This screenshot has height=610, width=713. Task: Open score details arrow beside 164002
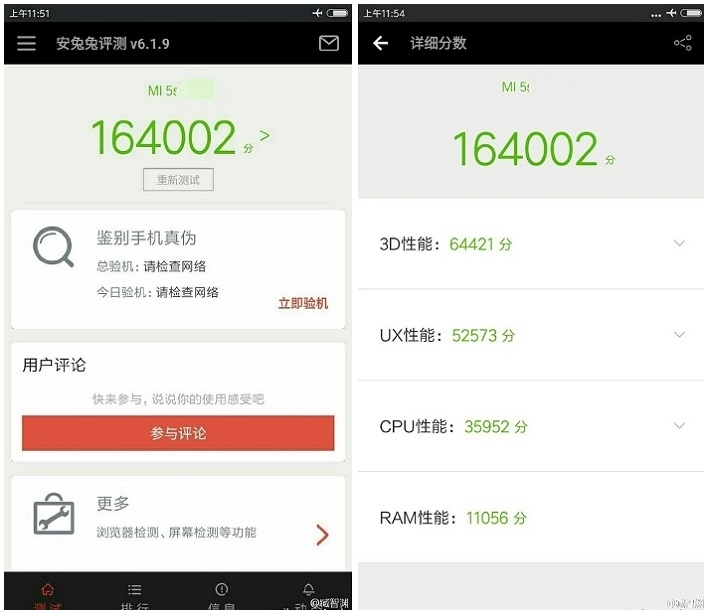[x=265, y=136]
